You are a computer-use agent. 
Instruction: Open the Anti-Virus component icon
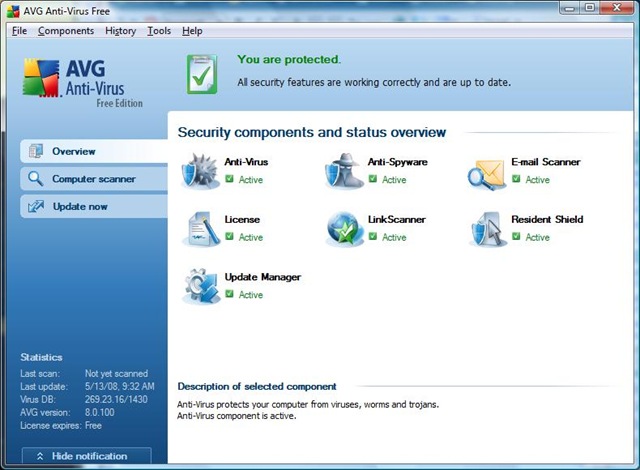click(x=200, y=171)
